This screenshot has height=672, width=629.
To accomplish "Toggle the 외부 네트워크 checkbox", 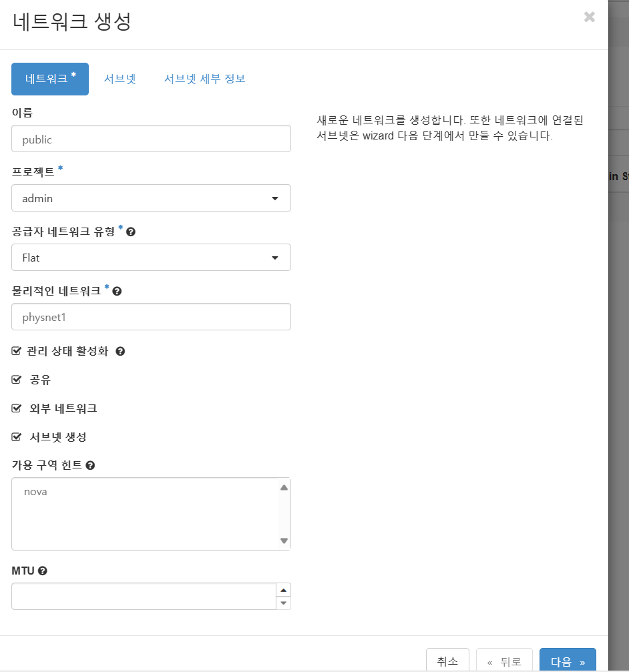I will tap(16, 408).
